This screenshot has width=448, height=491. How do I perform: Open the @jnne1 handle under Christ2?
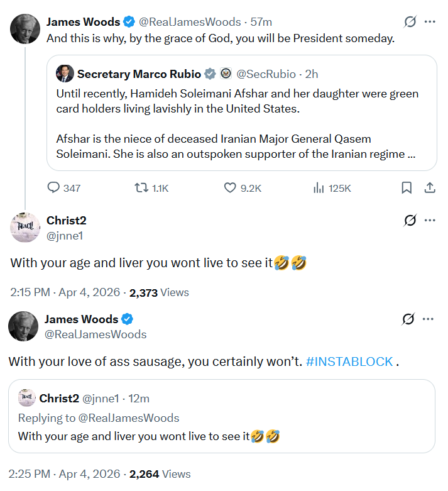(65, 236)
